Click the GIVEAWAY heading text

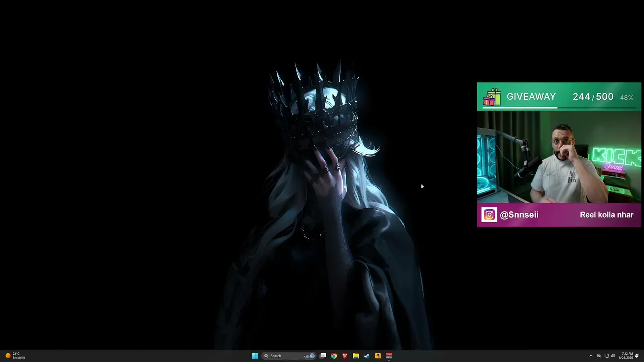coord(531,97)
